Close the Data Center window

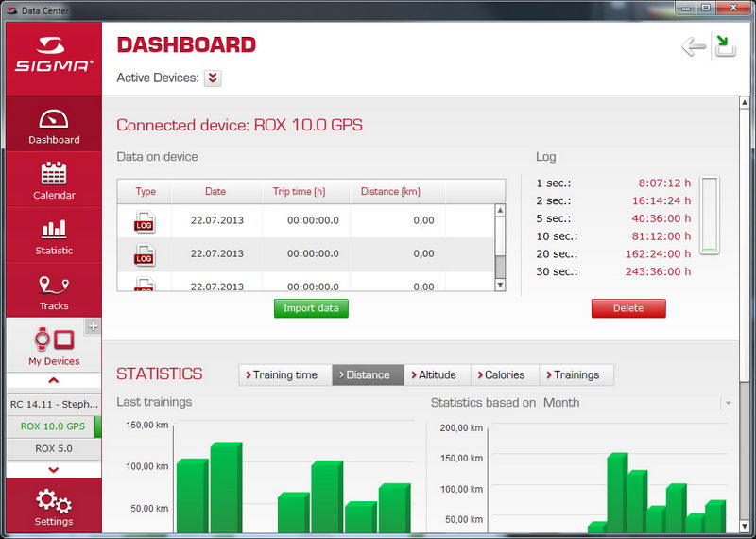click(733, 8)
